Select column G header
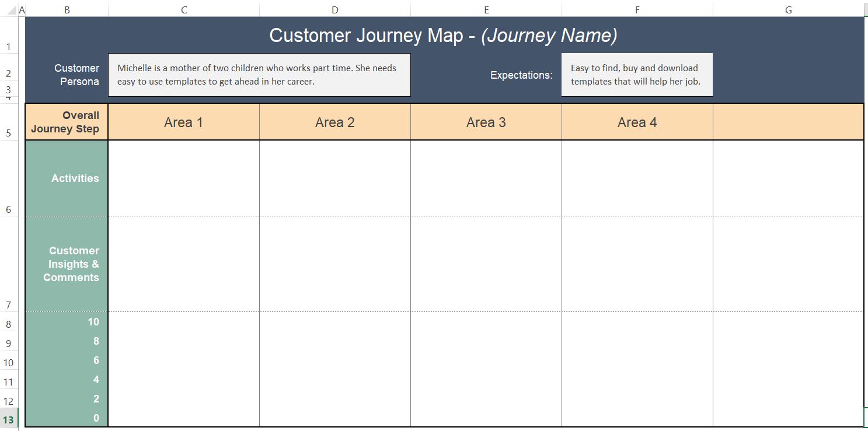 click(788, 10)
